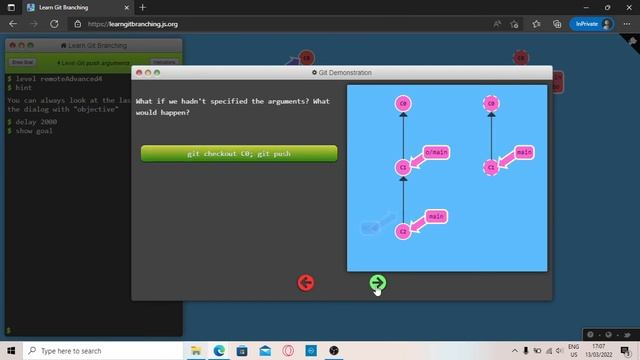Open Microsoft Store from taskbar
The image size is (640, 360).
pos(242,351)
